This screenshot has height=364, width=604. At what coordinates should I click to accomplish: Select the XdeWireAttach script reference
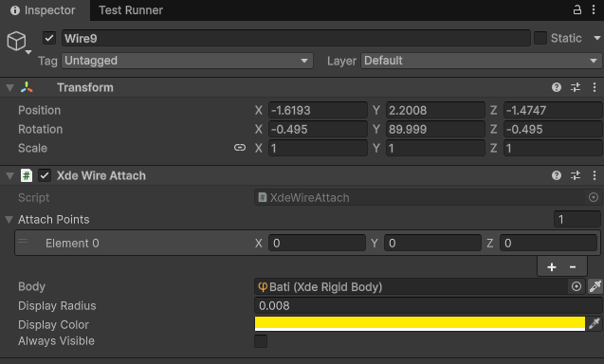pos(420,197)
